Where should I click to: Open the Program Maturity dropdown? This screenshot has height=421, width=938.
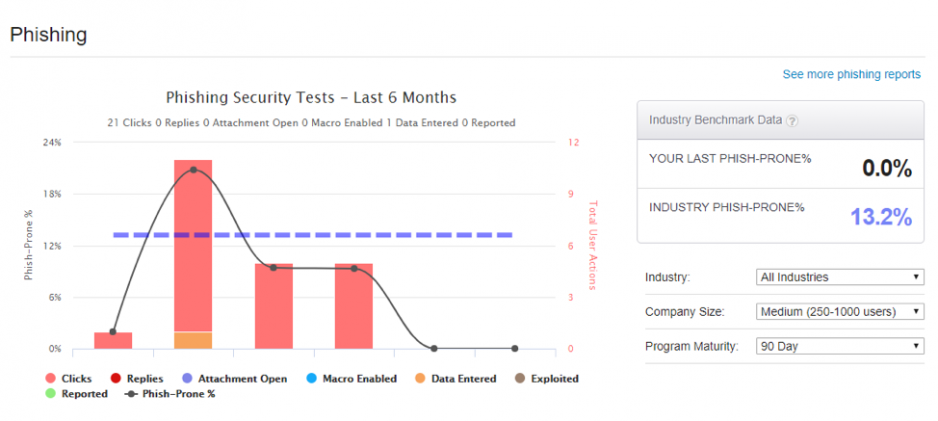(x=840, y=346)
